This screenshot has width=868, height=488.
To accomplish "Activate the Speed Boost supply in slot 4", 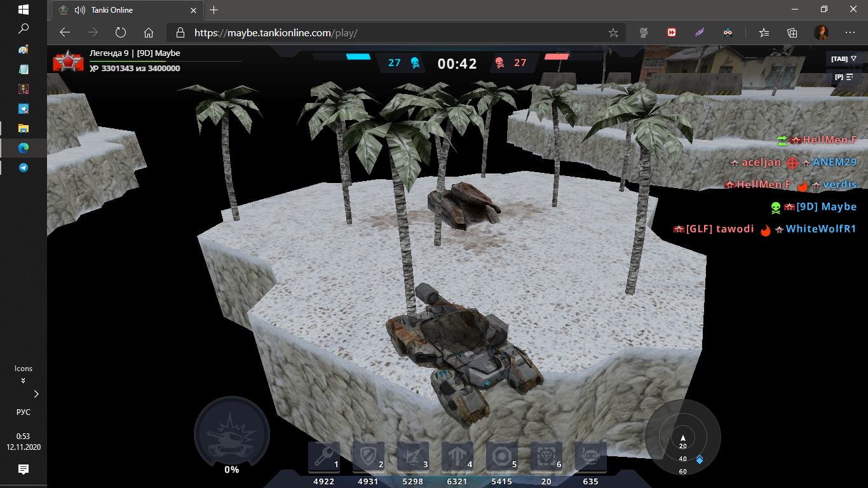I will (458, 457).
